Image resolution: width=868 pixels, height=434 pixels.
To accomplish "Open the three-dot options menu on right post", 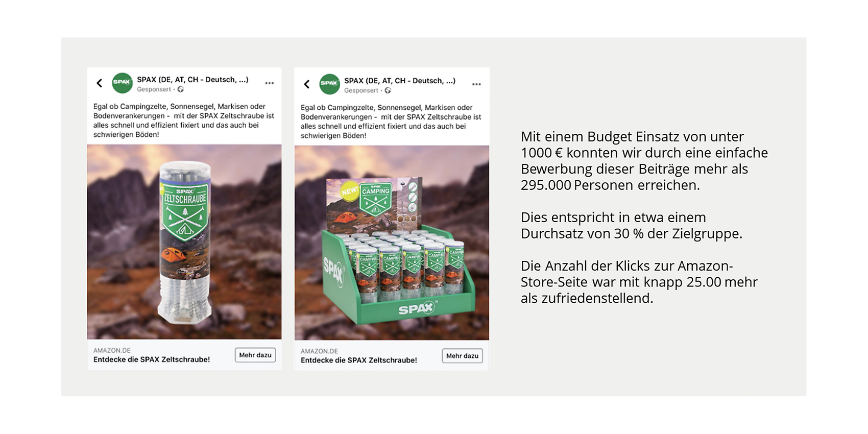I will [476, 84].
